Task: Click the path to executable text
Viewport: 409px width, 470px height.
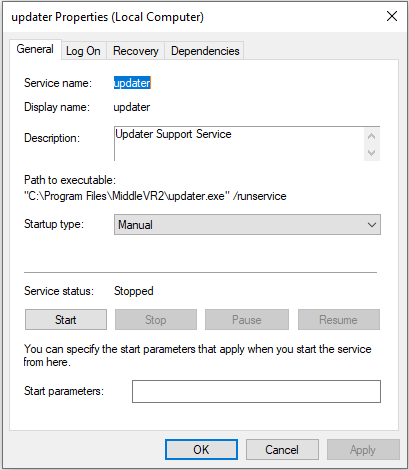Action: coord(155,196)
